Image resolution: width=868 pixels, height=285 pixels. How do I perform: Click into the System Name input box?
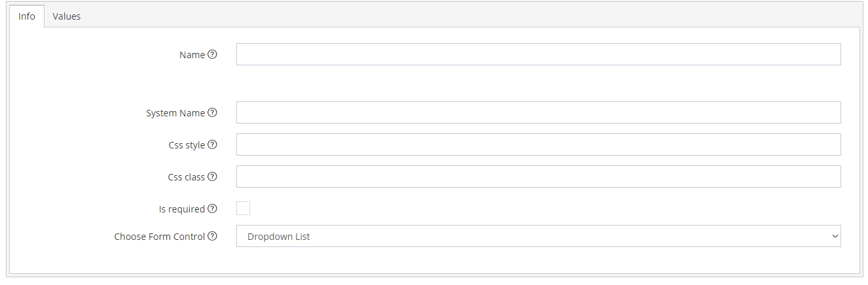tap(538, 112)
